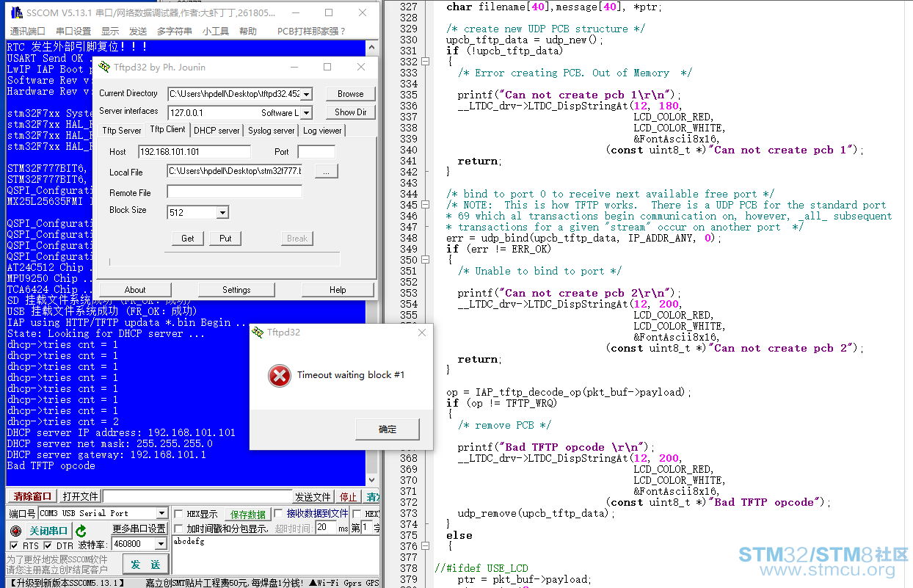The width and height of the screenshot is (913, 588).
Task: Click the Get button
Action: (188, 239)
